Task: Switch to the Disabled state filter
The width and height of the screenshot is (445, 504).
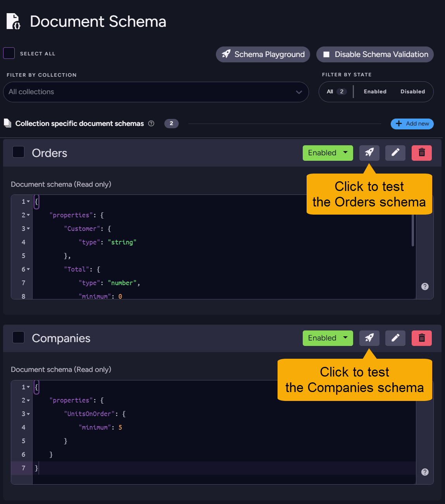Action: click(412, 91)
